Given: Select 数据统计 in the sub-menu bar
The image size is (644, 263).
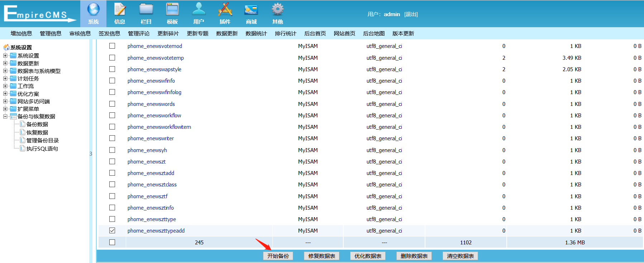Looking at the screenshot, I should [256, 33].
